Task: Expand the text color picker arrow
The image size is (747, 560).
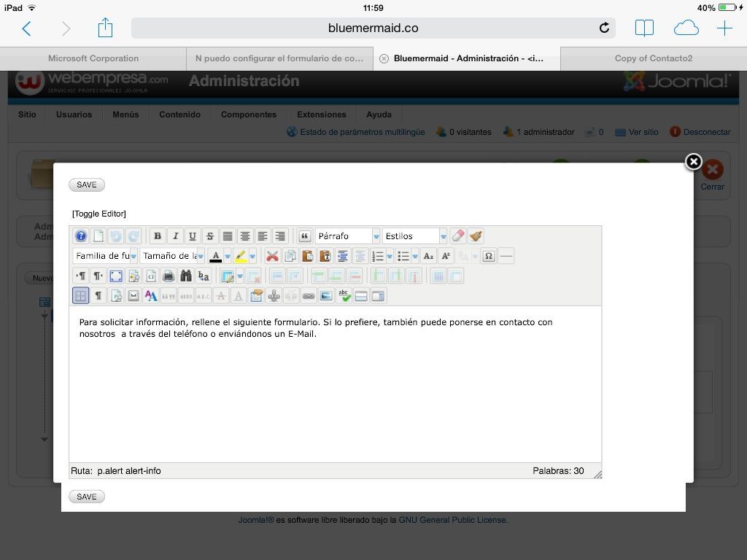Action: (x=228, y=256)
